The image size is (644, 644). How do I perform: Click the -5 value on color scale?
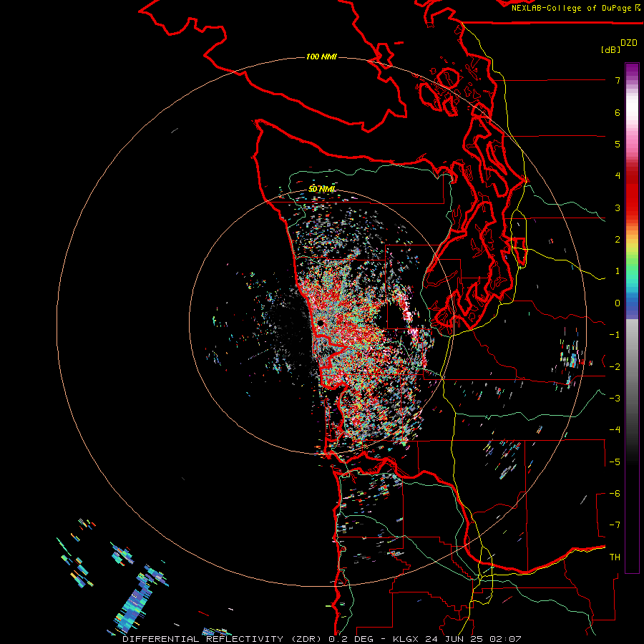click(x=615, y=462)
